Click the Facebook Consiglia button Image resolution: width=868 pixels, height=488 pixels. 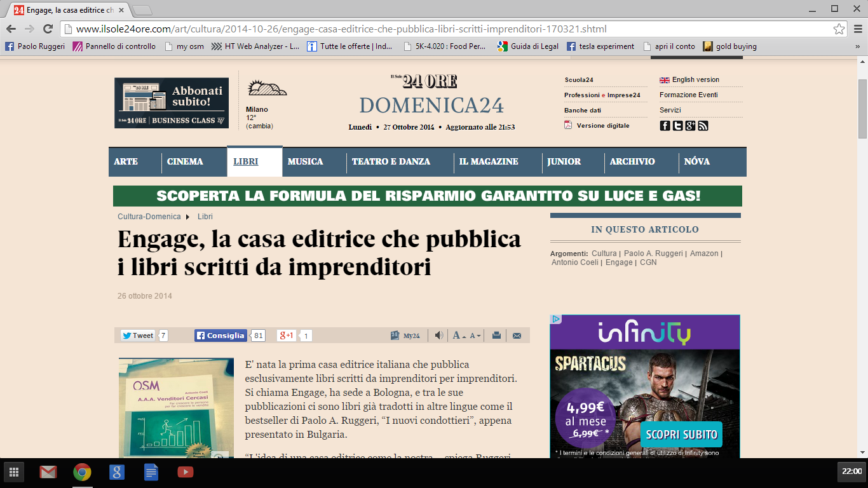point(220,335)
